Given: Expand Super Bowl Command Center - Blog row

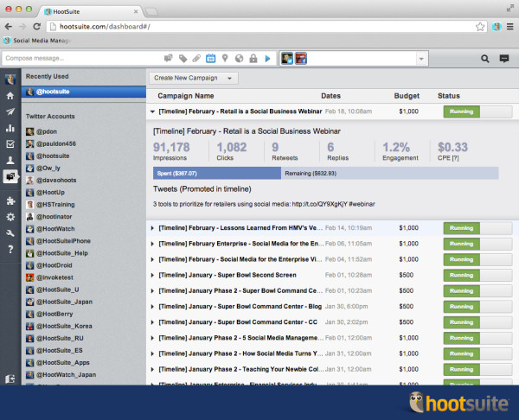Looking at the screenshot, I should (x=152, y=307).
